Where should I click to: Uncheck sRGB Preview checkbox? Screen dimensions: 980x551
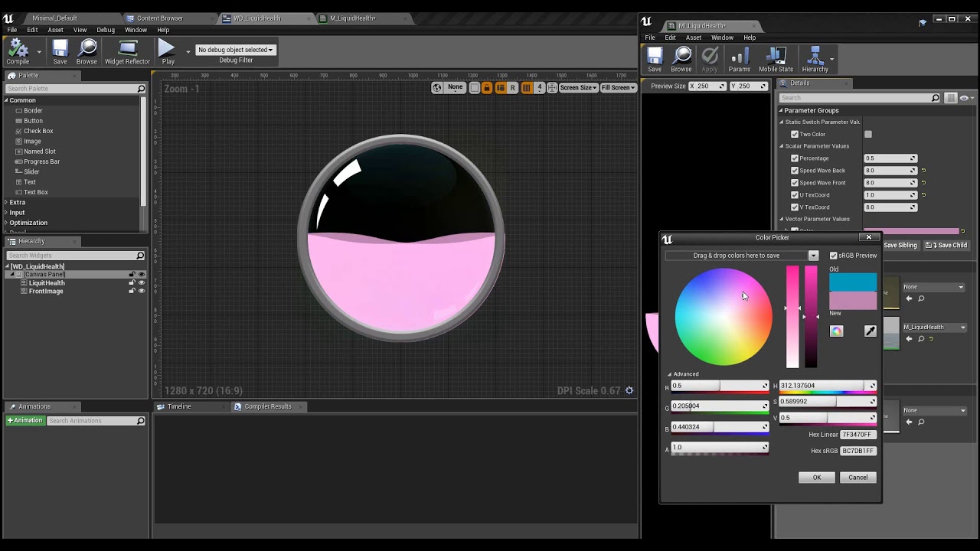point(834,256)
